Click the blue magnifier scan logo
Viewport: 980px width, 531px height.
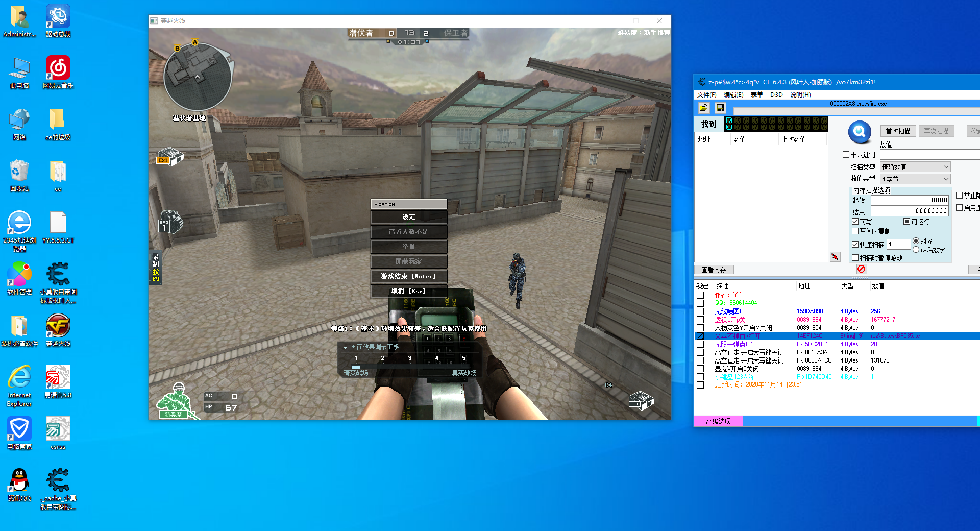[860, 132]
